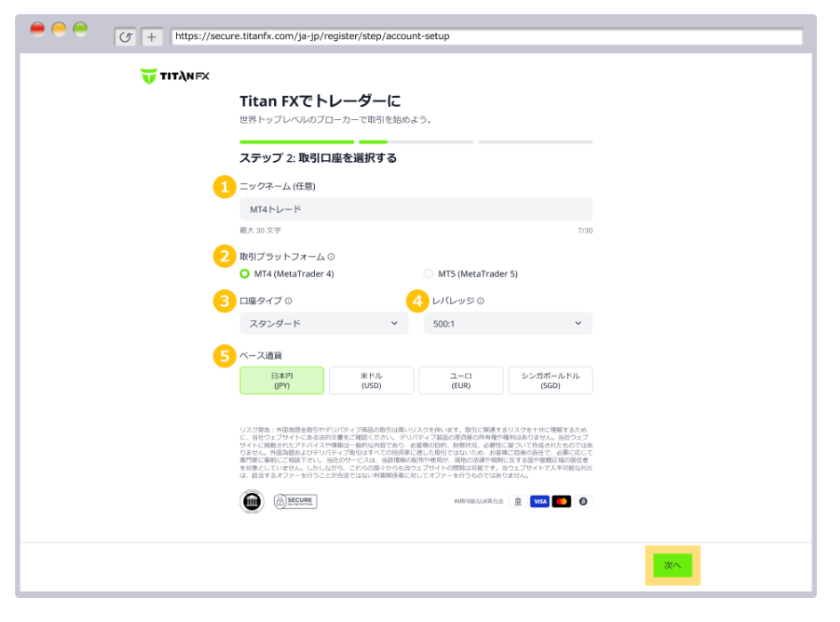Choose ユーロ (EUR) base currency
The height and width of the screenshot is (622, 840).
coord(461,380)
